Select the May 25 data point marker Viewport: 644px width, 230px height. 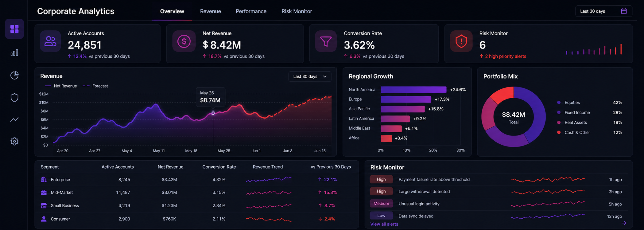click(213, 113)
